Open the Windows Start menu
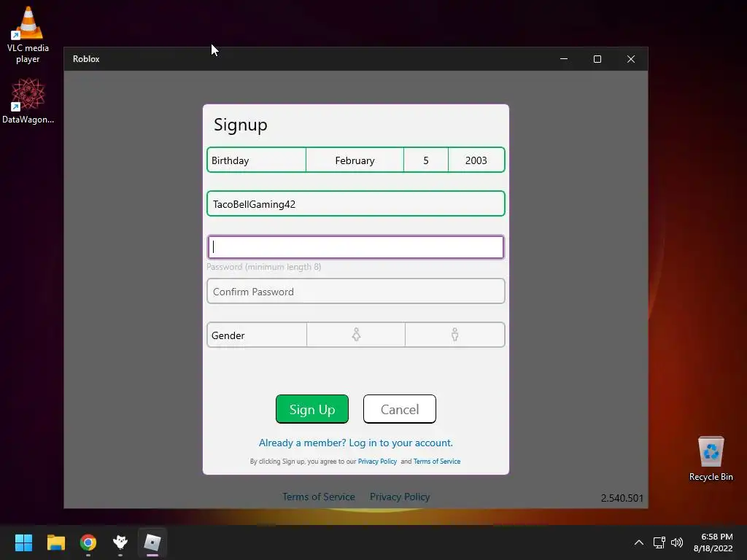 (x=23, y=542)
